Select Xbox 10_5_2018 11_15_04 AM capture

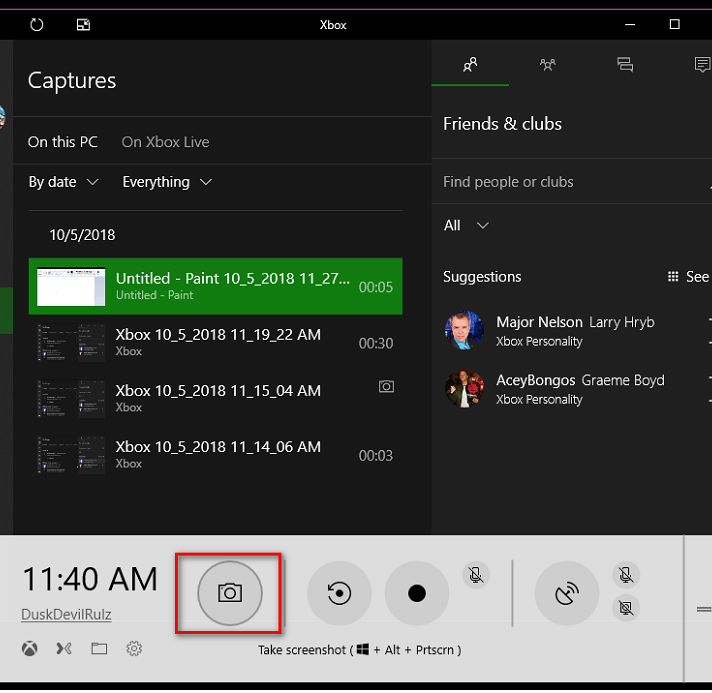point(215,399)
